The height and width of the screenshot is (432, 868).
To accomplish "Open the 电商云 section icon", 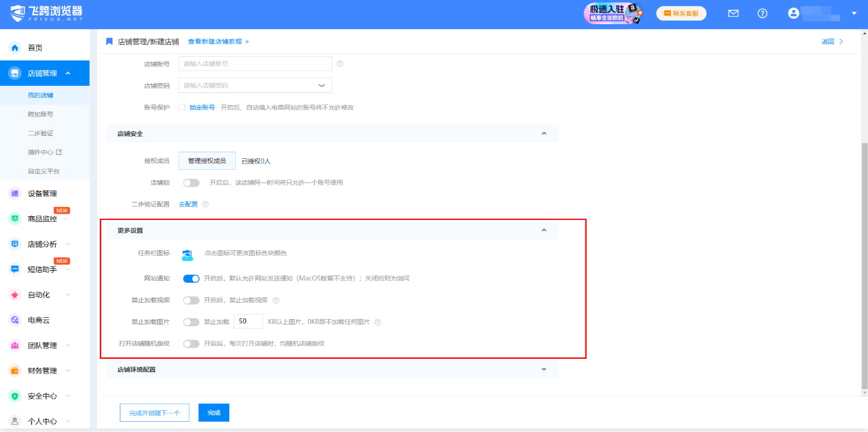I will [x=15, y=320].
